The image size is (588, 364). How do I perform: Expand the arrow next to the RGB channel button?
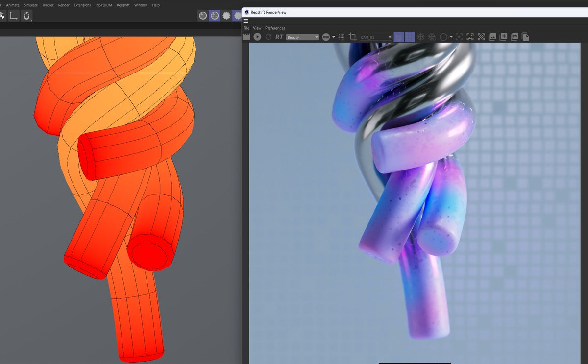tap(333, 37)
